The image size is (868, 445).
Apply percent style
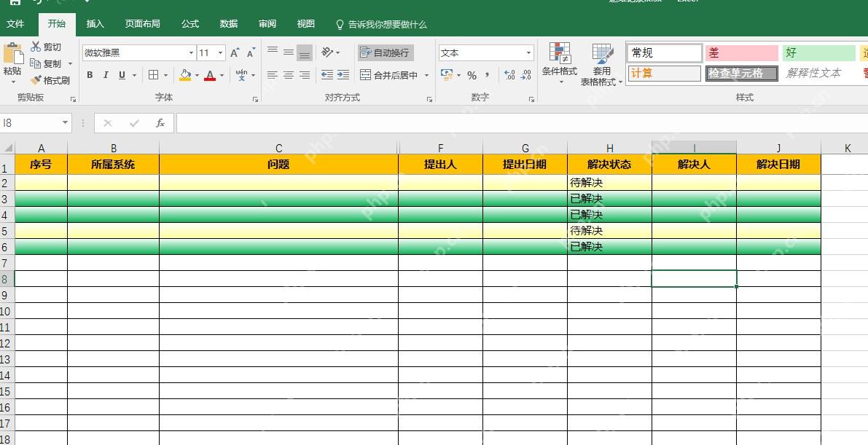click(472, 75)
